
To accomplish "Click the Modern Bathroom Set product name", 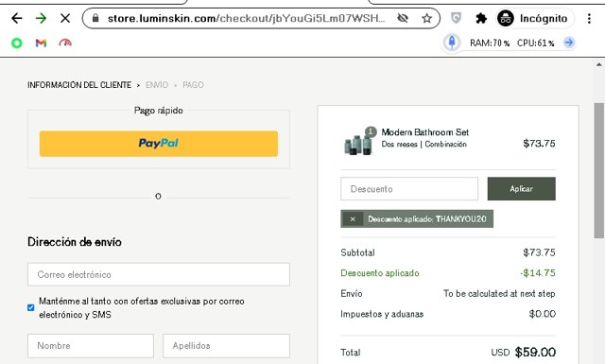I will click(424, 132).
